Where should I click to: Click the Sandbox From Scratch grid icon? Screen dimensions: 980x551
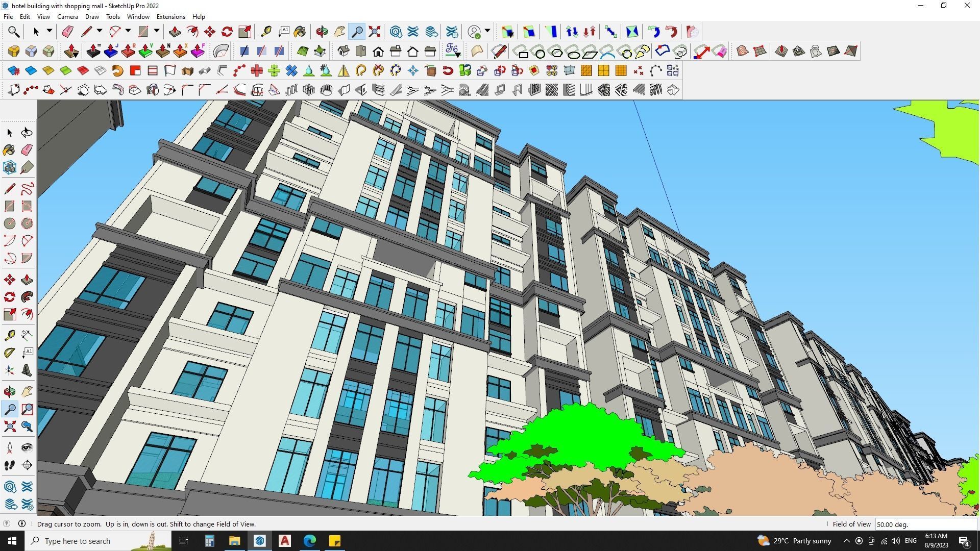(x=760, y=51)
